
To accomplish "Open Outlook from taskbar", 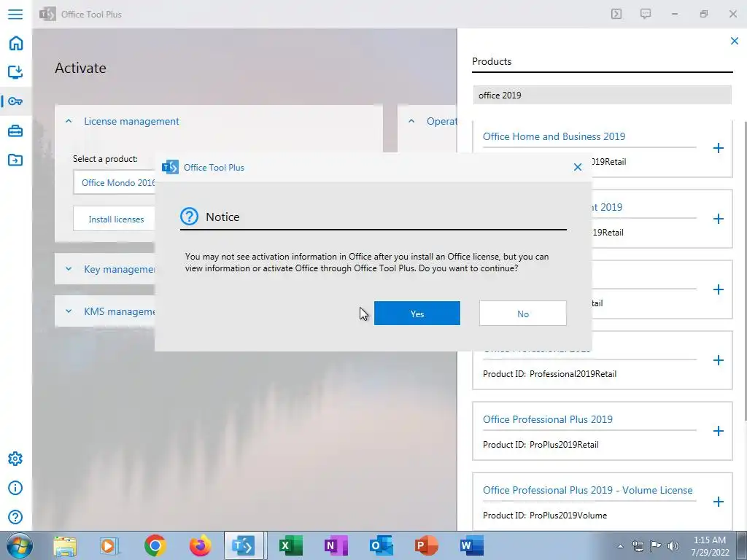I will click(x=381, y=545).
